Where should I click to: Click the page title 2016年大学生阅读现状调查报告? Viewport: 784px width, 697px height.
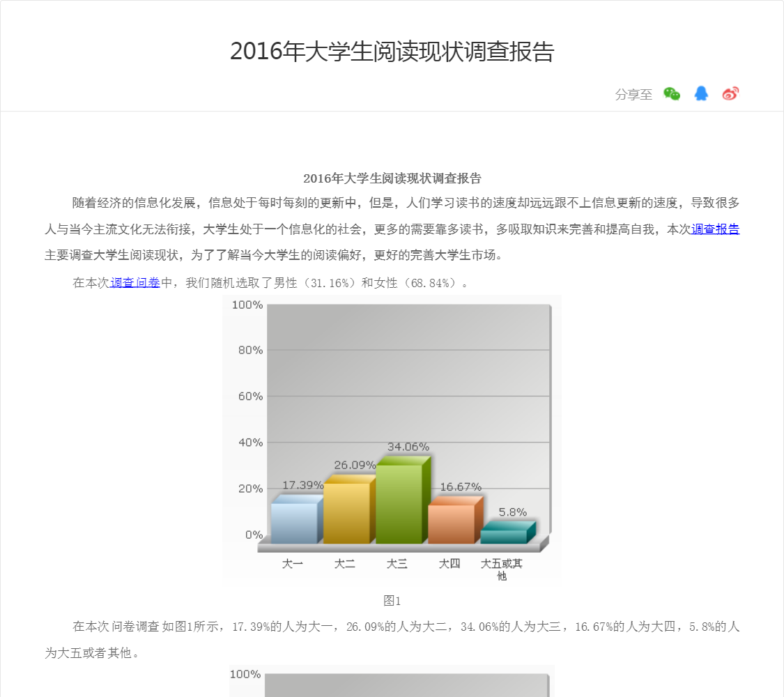point(392,52)
